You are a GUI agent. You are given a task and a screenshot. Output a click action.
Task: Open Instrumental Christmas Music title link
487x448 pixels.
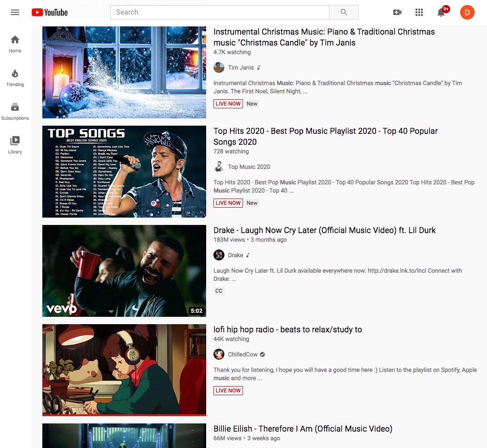324,37
